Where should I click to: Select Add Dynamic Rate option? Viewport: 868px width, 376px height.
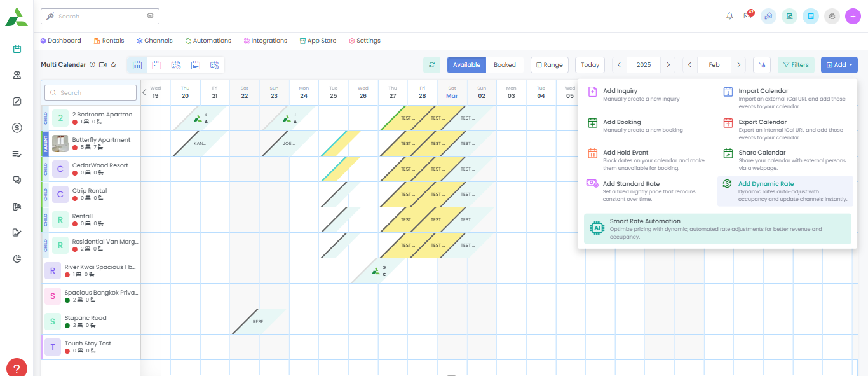click(x=785, y=191)
